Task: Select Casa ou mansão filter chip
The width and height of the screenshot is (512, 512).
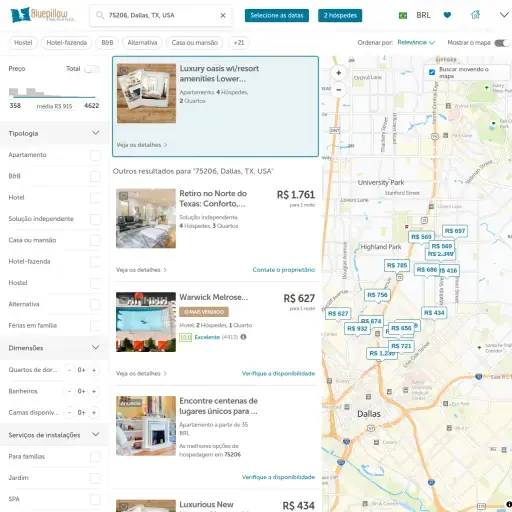Action: click(195, 43)
